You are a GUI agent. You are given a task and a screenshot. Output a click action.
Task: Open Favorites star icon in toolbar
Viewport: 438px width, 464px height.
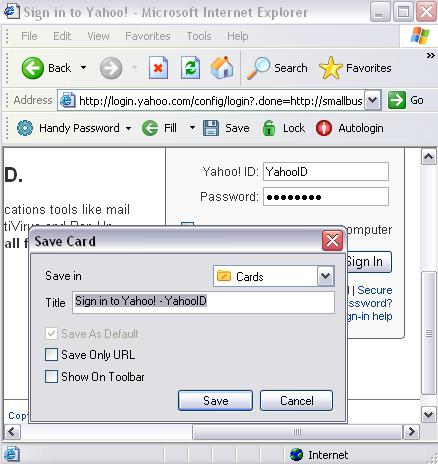click(330, 68)
